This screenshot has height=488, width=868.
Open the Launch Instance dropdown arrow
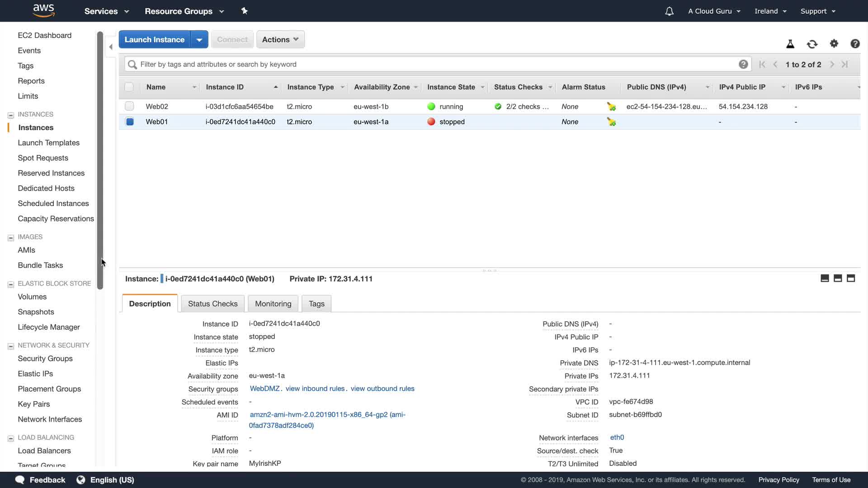tap(199, 40)
